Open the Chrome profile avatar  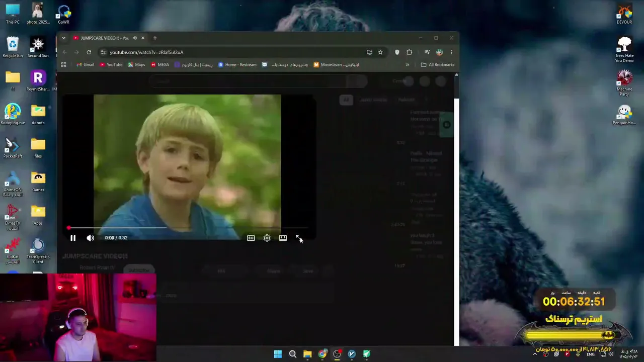tap(439, 52)
